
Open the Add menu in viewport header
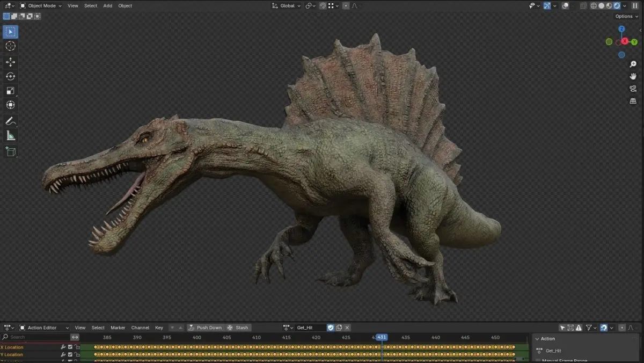click(x=108, y=6)
